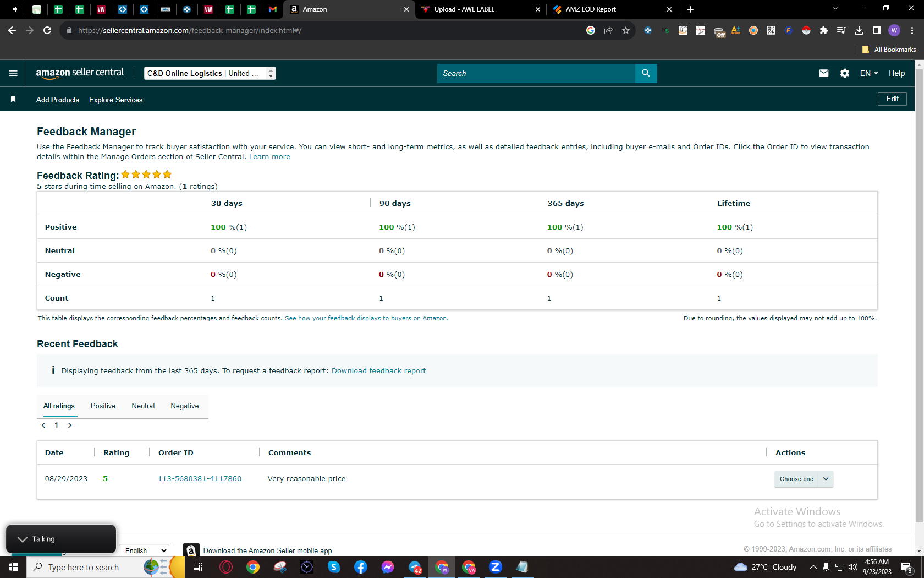Expand the Choose one actions dropdown
Image resolution: width=924 pixels, height=578 pixels.
click(804, 479)
